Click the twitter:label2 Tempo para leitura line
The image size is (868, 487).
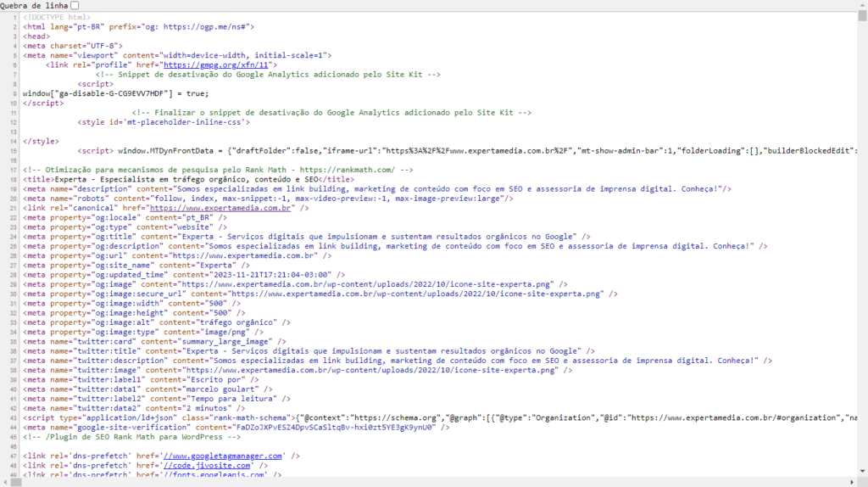(157, 399)
